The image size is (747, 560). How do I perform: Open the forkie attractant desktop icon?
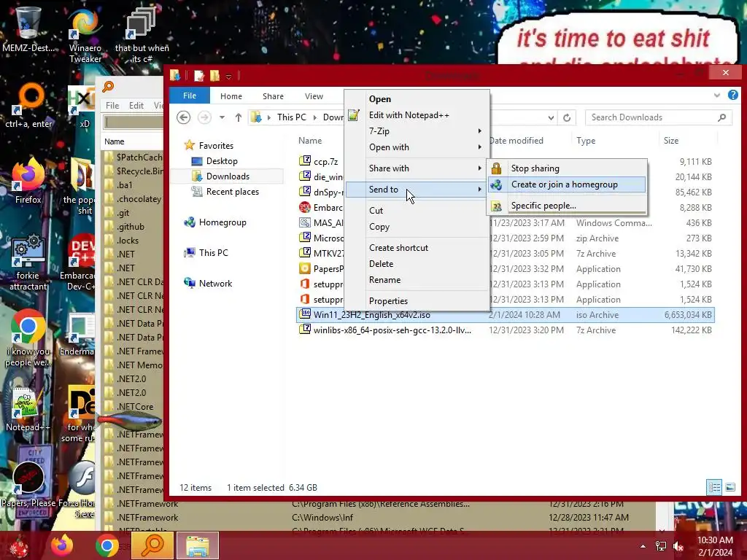28,262
